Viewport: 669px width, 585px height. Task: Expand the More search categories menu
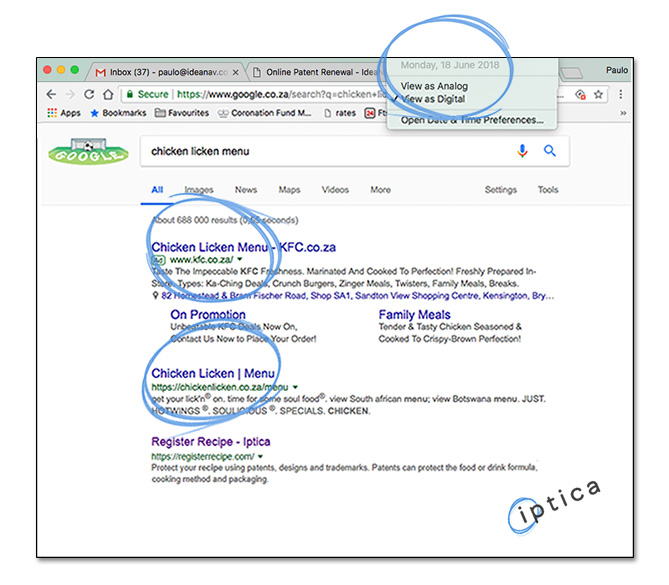pos(380,190)
